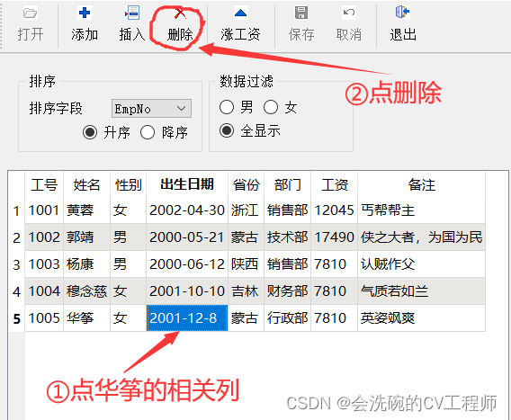This screenshot has width=511, height=420.
Task: Click the 姓名 column header
Action: click(86, 184)
